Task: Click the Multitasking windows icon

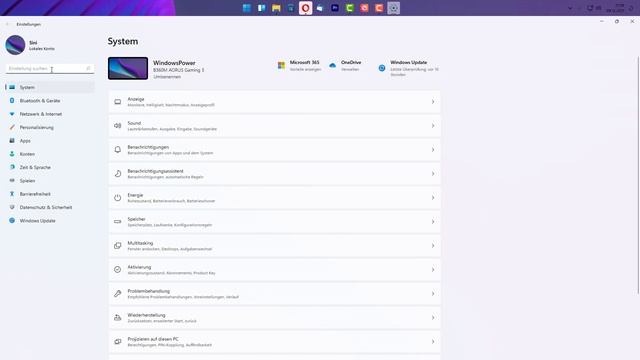Action: pos(118,246)
